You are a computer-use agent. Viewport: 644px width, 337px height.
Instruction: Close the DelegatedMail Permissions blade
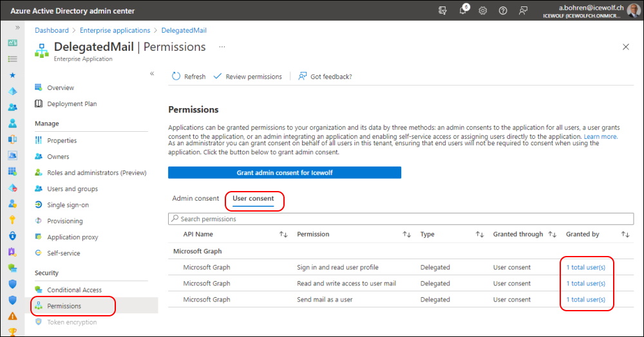coord(625,47)
